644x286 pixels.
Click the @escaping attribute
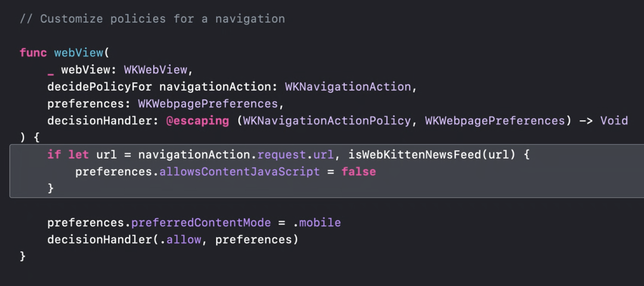coord(197,121)
